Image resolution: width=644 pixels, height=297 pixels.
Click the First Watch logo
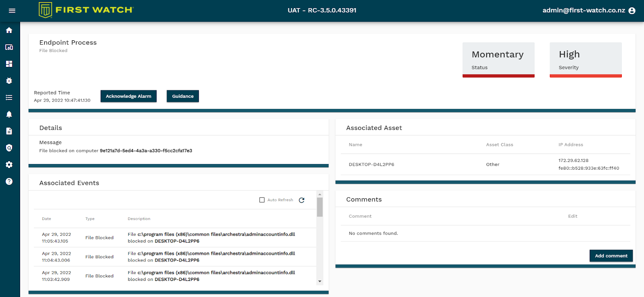86,10
